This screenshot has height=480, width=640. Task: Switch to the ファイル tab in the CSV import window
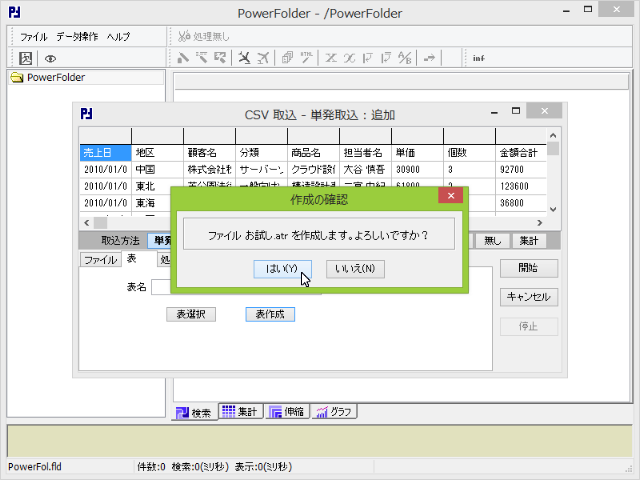pyautogui.click(x=100, y=260)
